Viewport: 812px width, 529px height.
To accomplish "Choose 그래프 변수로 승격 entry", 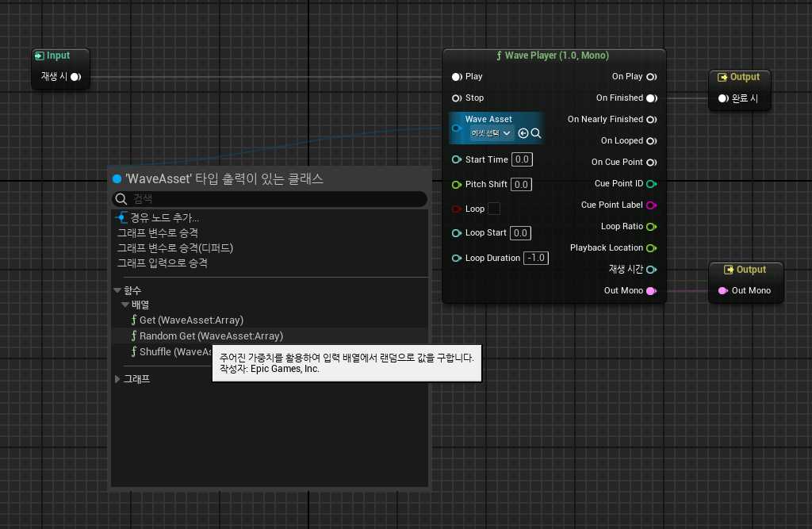I will click(270, 232).
